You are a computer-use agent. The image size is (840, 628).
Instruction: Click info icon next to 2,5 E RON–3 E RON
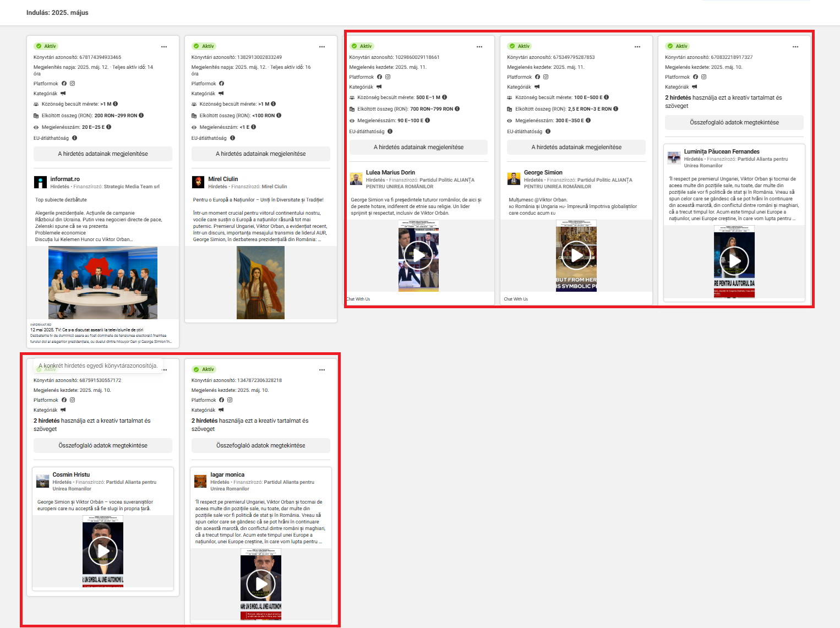616,108
